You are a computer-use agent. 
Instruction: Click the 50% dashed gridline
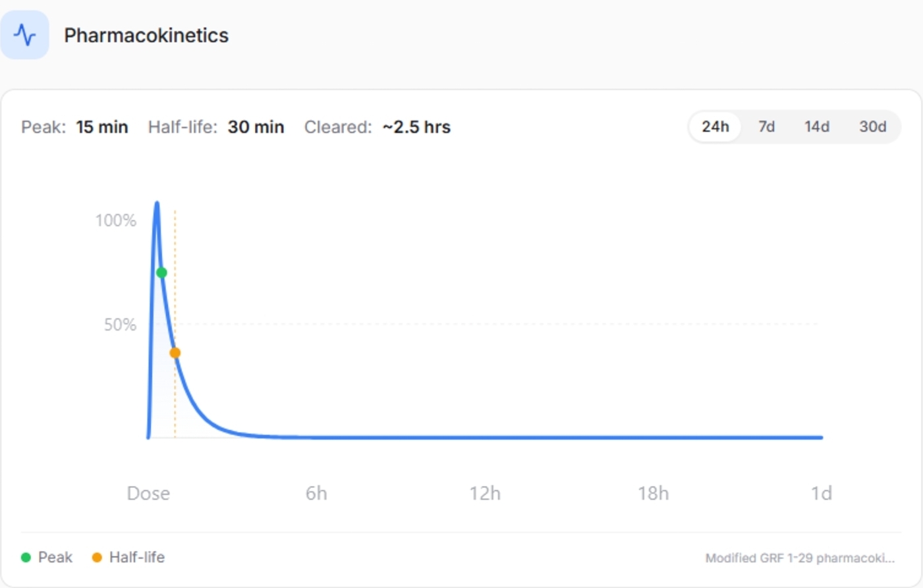[x=461, y=324]
